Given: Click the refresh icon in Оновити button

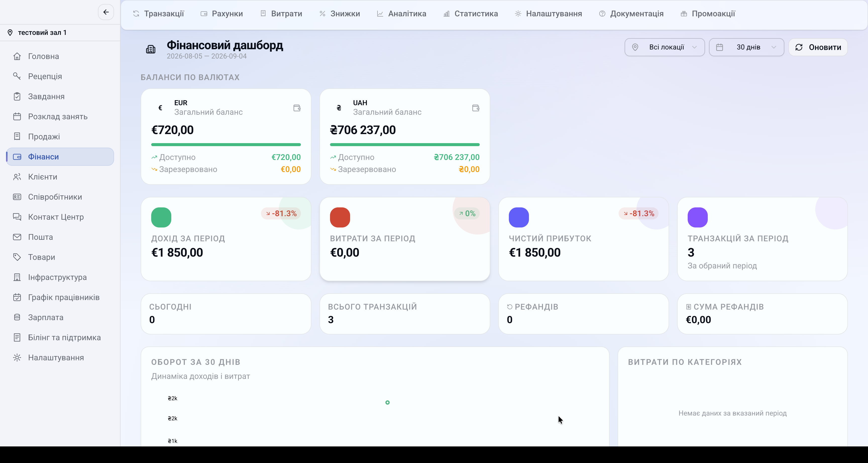Looking at the screenshot, I should coord(799,47).
